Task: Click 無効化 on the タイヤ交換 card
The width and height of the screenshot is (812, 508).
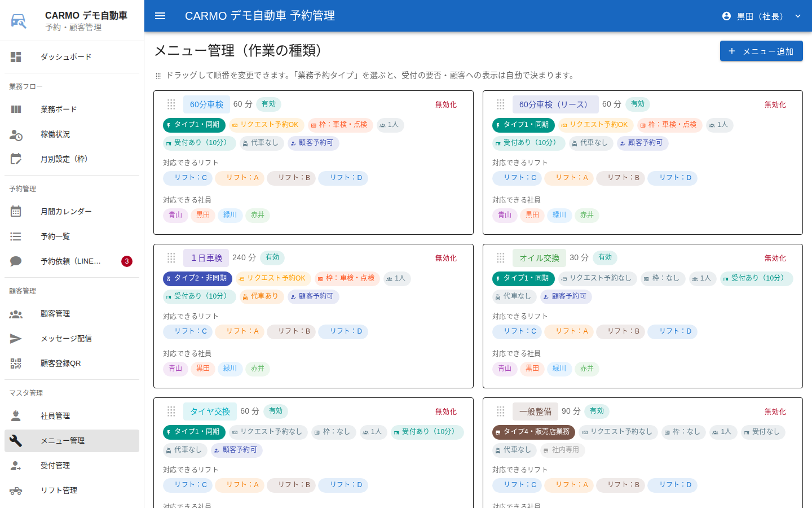Action: coord(446,411)
